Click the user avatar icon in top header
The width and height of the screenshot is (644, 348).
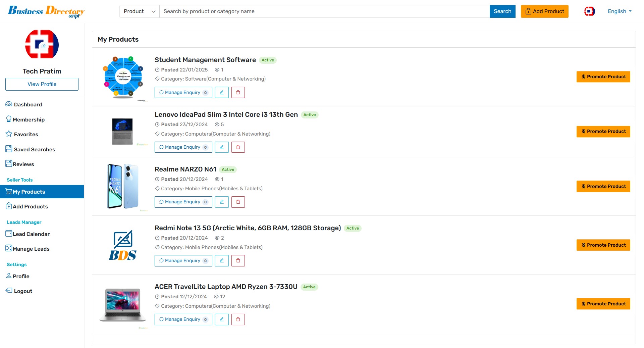589,11
